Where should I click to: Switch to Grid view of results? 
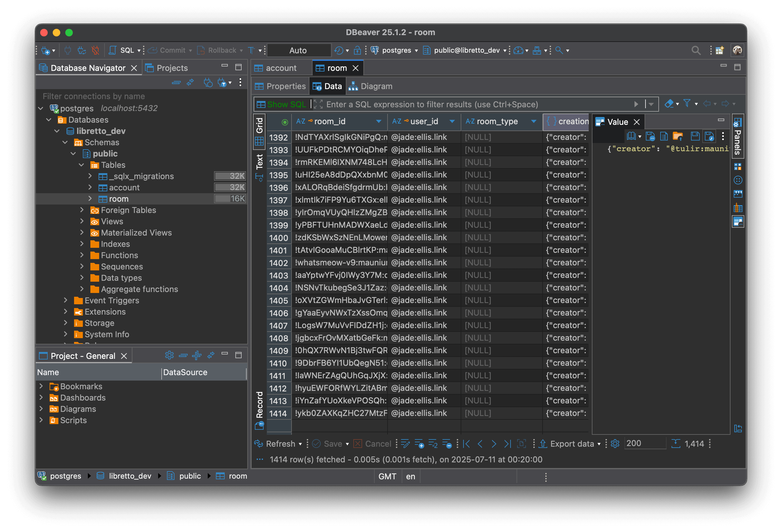(259, 131)
